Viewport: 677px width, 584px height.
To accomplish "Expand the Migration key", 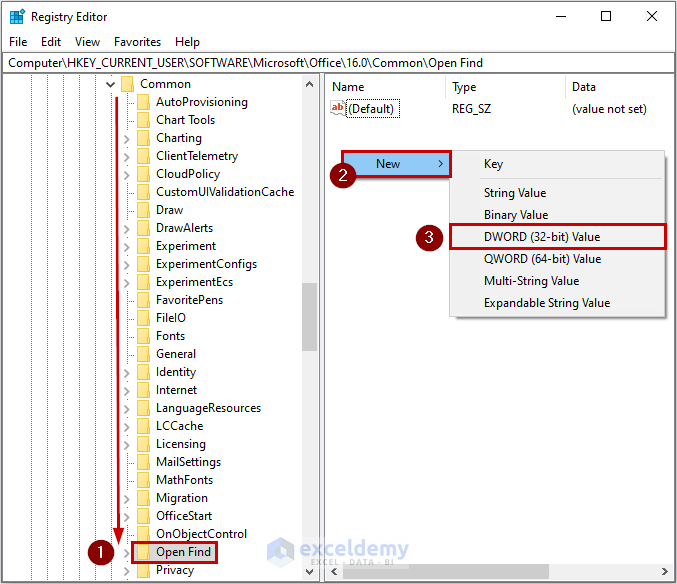I will [x=127, y=499].
